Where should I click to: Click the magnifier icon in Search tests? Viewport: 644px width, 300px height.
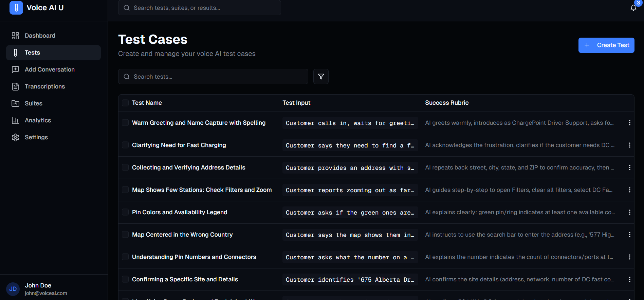coord(127,77)
